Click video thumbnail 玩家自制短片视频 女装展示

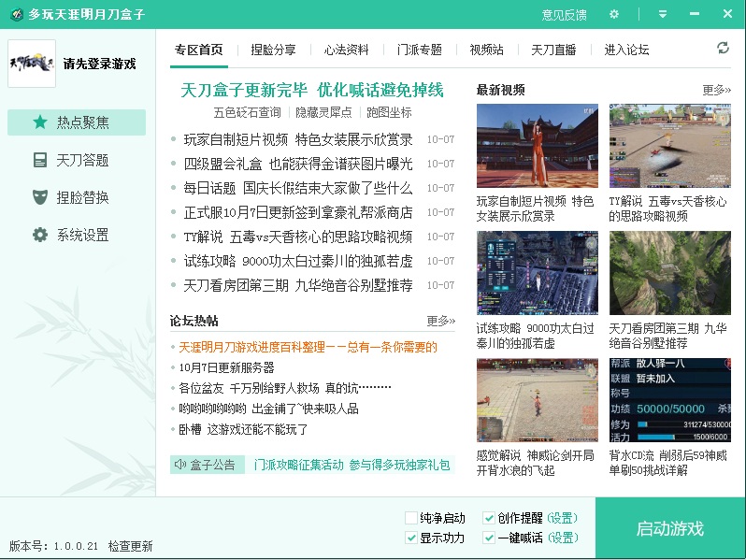(x=538, y=146)
